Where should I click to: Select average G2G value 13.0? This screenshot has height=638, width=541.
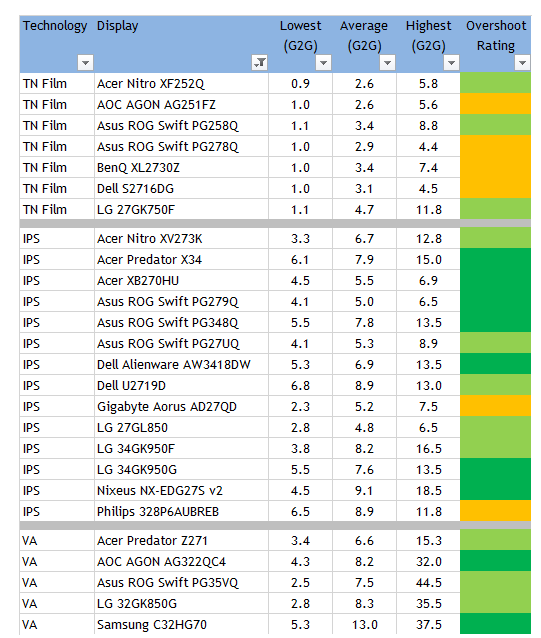[364, 625]
